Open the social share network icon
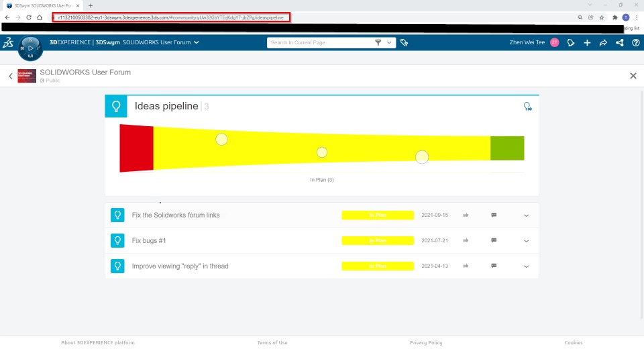 point(619,43)
